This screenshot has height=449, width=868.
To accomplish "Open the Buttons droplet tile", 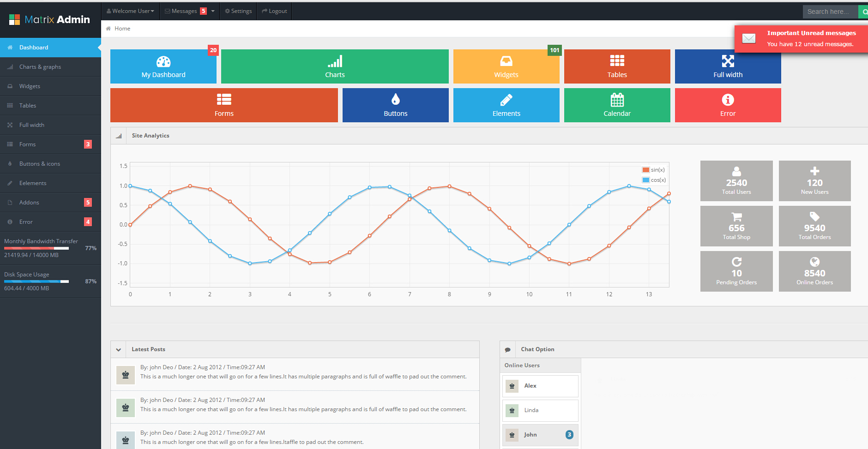I will pos(396,105).
